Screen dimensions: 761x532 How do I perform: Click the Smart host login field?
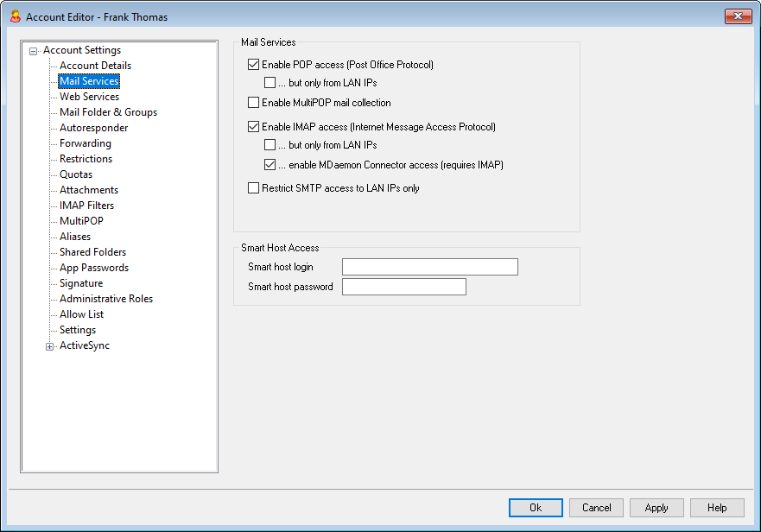429,267
